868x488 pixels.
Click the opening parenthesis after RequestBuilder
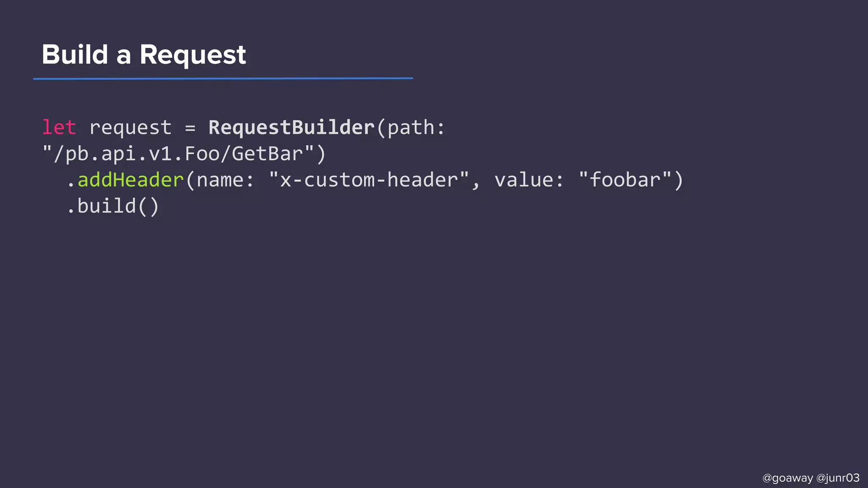tap(381, 128)
